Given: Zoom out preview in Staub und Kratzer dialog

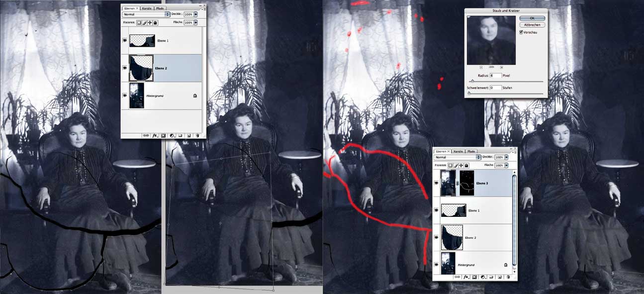Looking at the screenshot, I should tap(481, 67).
